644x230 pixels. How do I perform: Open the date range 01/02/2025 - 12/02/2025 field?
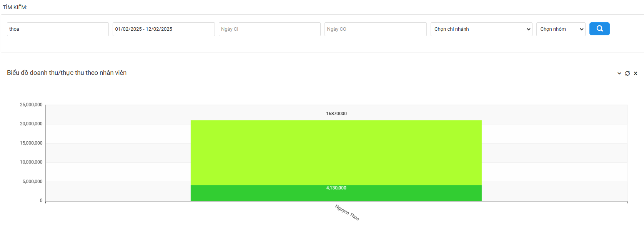click(x=164, y=29)
